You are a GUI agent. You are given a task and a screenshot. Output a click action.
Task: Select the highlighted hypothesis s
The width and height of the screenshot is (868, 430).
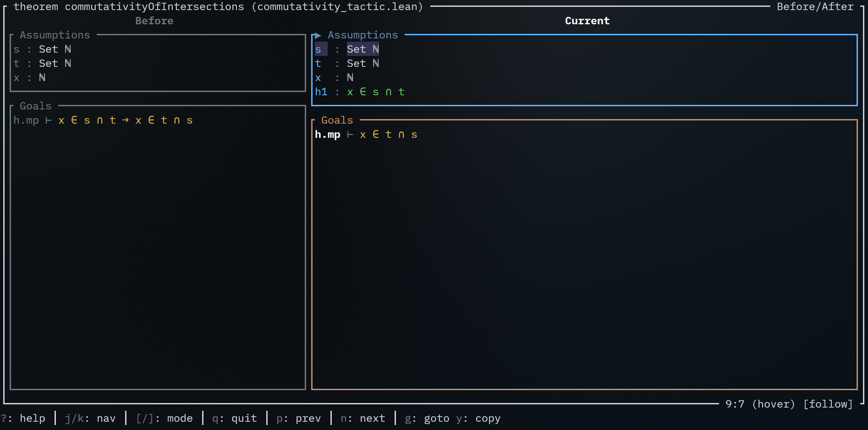(x=319, y=49)
